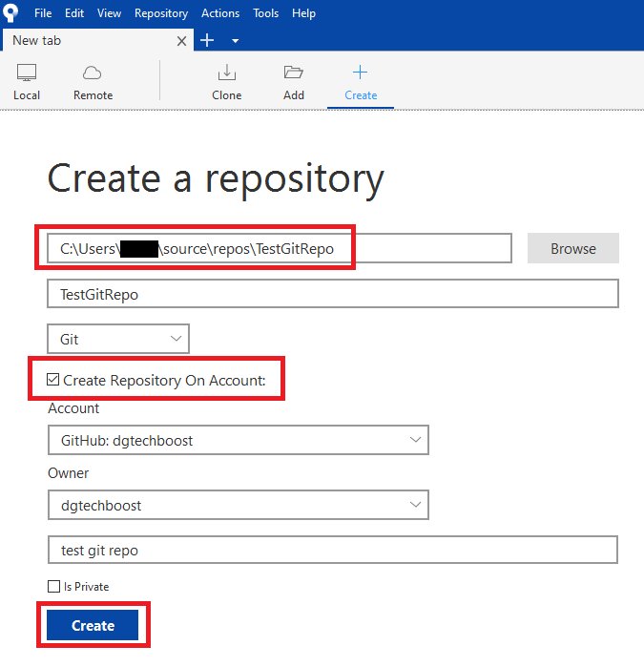Close the New tab
Viewport: 644px width, 667px height.
[x=183, y=41]
